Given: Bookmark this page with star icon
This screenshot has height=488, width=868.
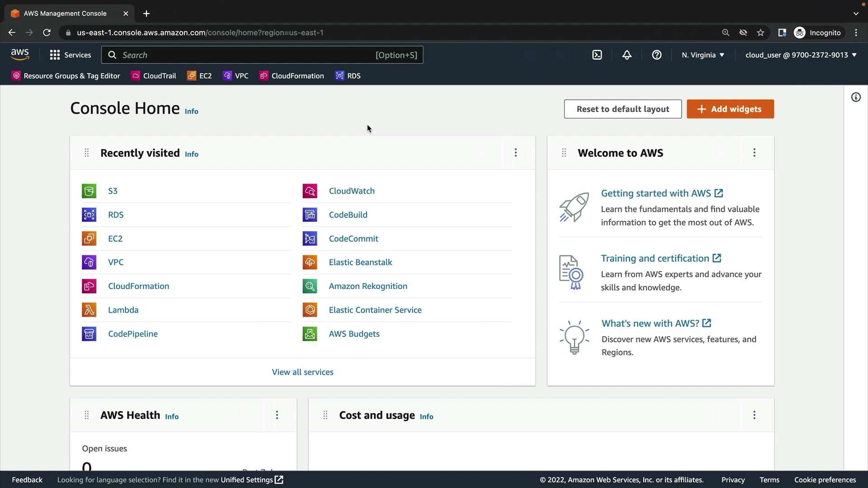Looking at the screenshot, I should coord(760,33).
